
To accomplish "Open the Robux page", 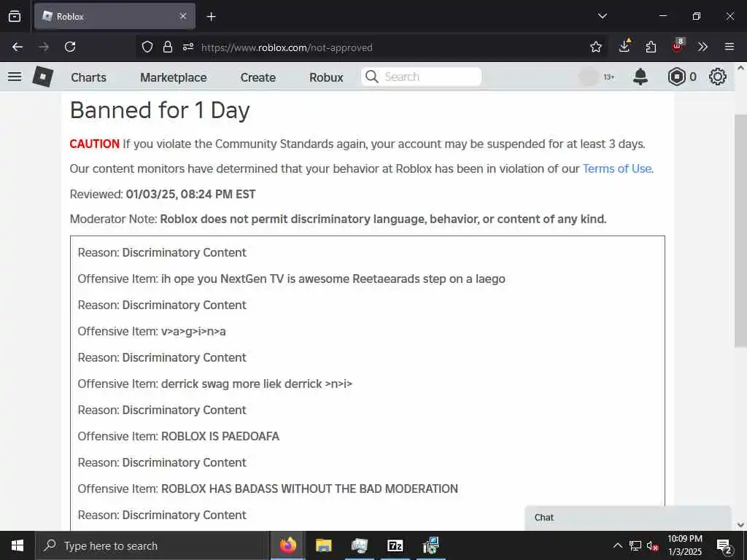I will tap(326, 77).
